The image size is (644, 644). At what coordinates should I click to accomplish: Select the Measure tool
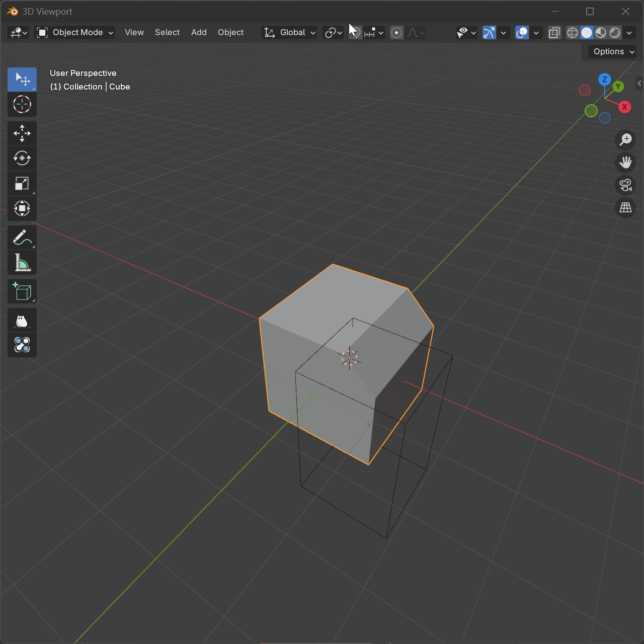click(x=22, y=262)
